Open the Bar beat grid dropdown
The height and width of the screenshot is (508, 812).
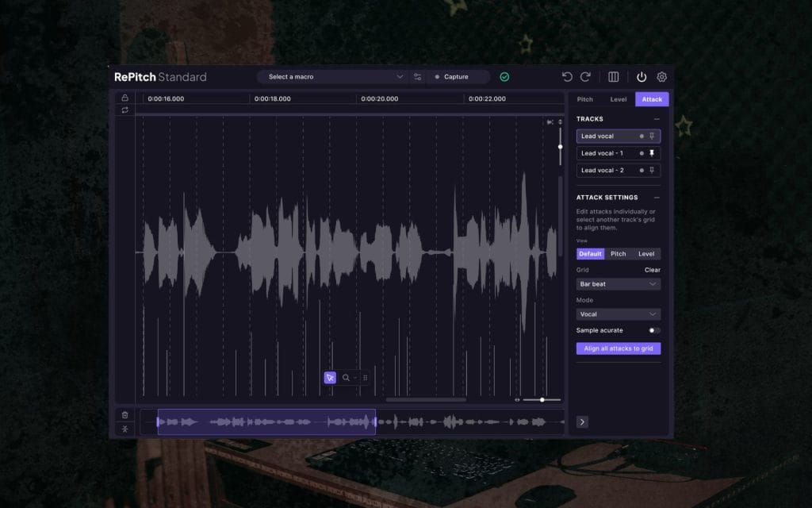click(x=618, y=284)
